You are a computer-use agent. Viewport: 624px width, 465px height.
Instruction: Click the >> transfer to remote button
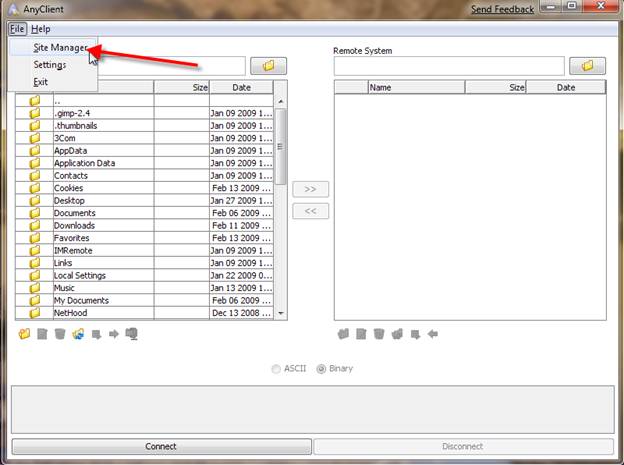pyautogui.click(x=310, y=189)
